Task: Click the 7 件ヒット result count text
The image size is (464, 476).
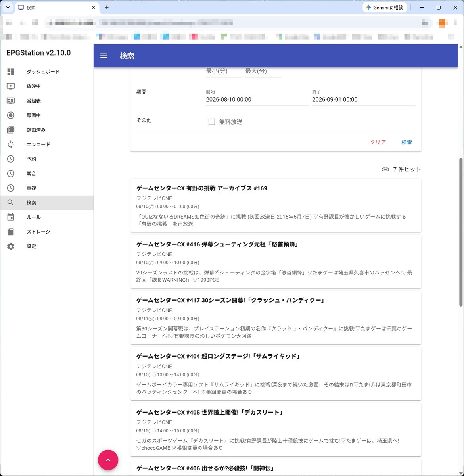Action: click(407, 169)
